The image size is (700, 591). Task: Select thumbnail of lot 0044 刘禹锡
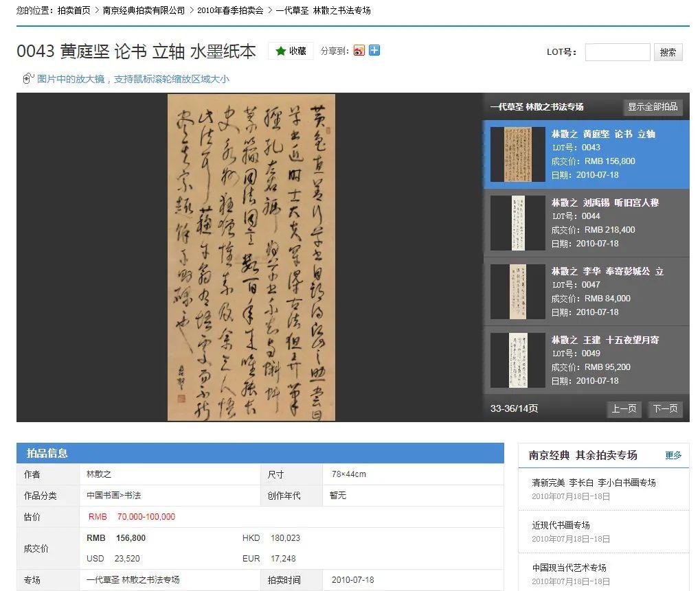[518, 223]
